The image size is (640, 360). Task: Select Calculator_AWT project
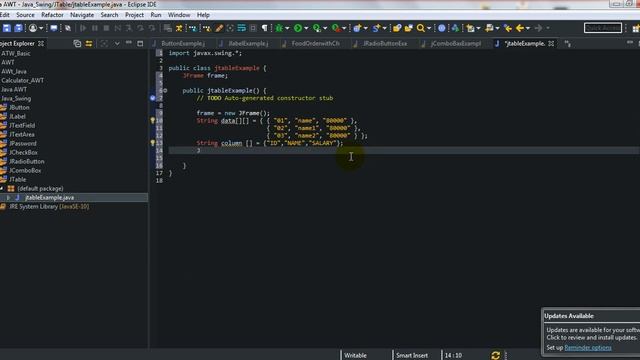click(x=22, y=80)
